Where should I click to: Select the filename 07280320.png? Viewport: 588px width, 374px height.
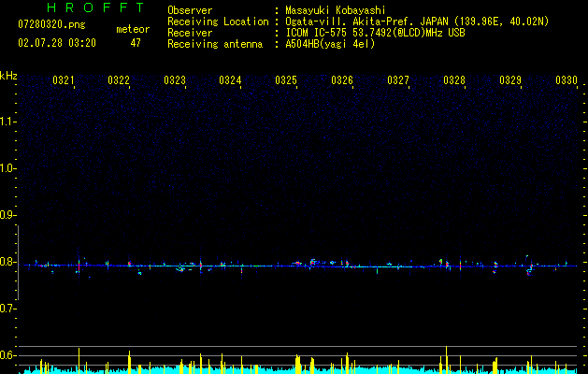click(51, 24)
